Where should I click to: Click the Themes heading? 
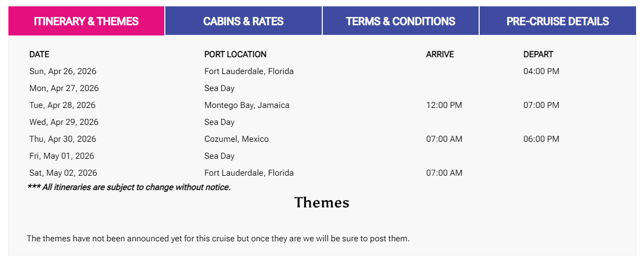[322, 203]
